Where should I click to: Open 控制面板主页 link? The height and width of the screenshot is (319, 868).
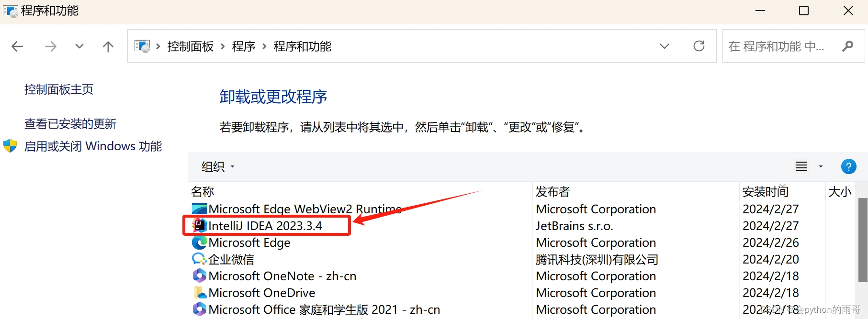pyautogui.click(x=59, y=89)
